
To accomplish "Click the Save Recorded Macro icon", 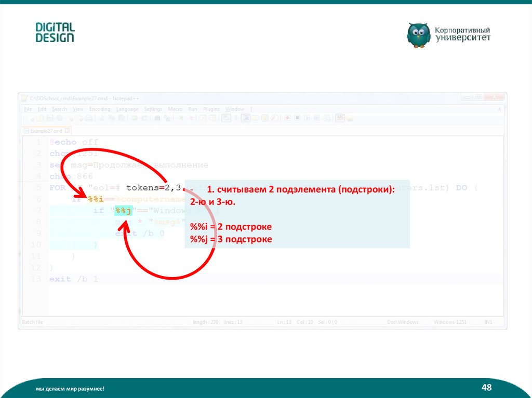I will (327, 118).
